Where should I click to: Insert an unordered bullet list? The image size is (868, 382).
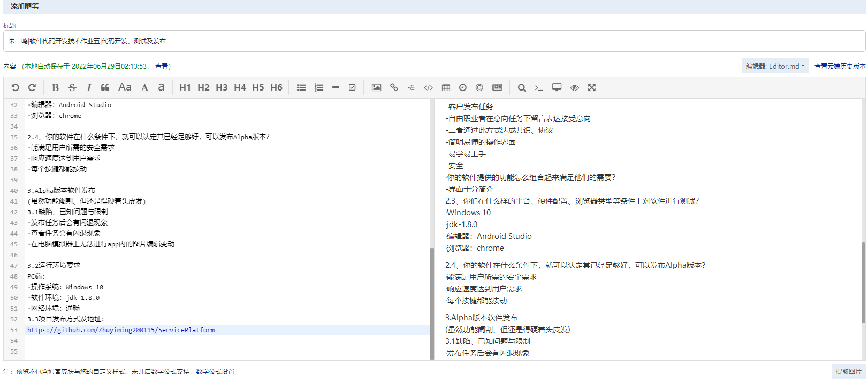click(x=301, y=87)
